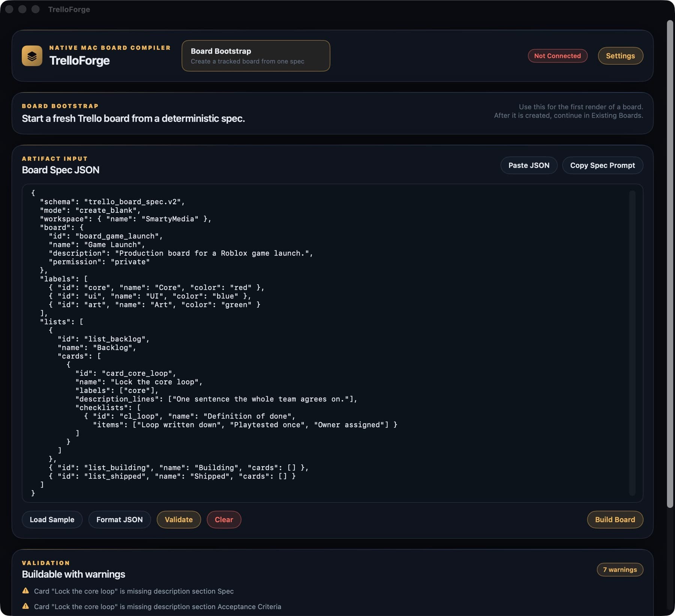Viewport: 675px width, 616px height.
Task: Click the "labels": ["core"] line
Action: [x=117, y=391]
